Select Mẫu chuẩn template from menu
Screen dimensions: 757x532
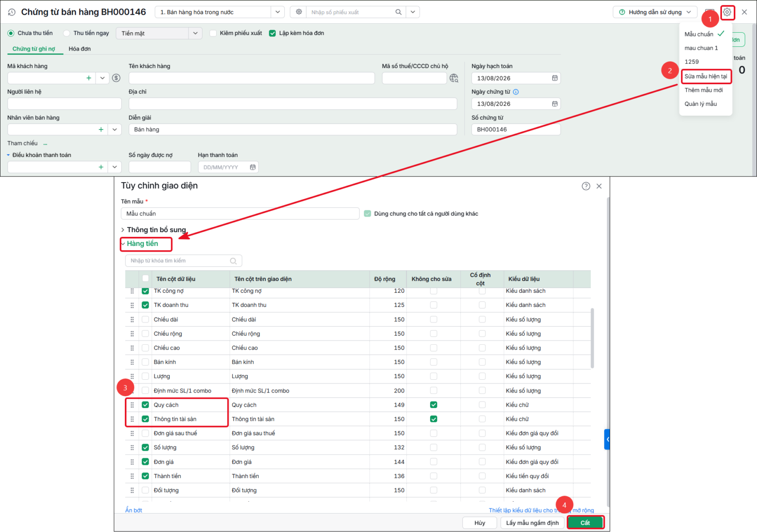705,34
